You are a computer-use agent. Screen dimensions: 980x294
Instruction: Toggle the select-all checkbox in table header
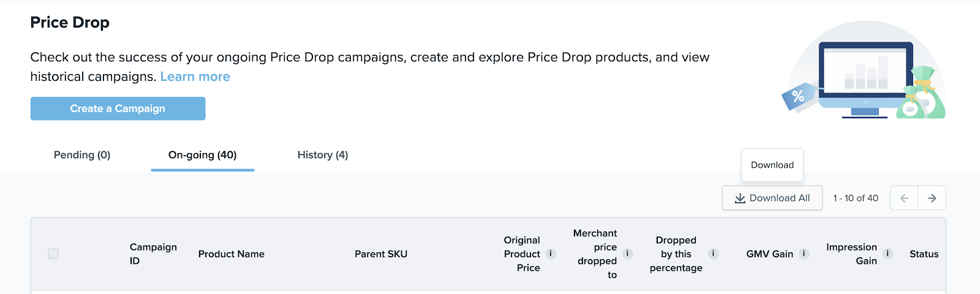pyautogui.click(x=53, y=254)
